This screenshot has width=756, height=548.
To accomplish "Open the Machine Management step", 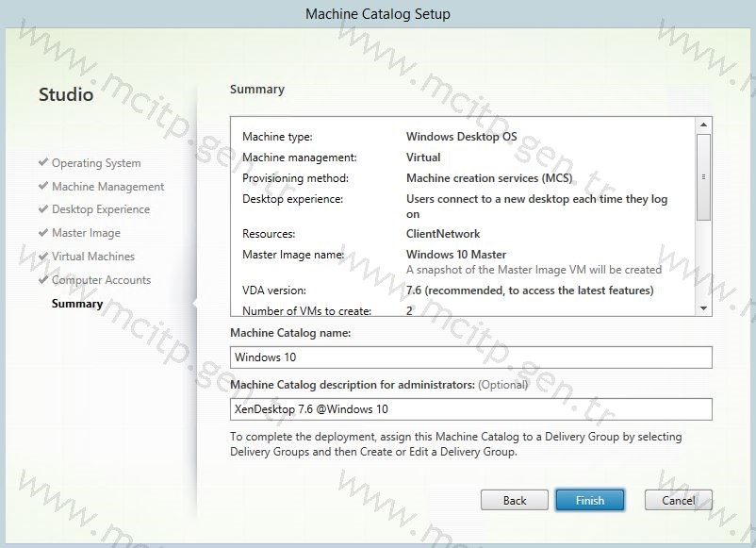I will click(108, 186).
